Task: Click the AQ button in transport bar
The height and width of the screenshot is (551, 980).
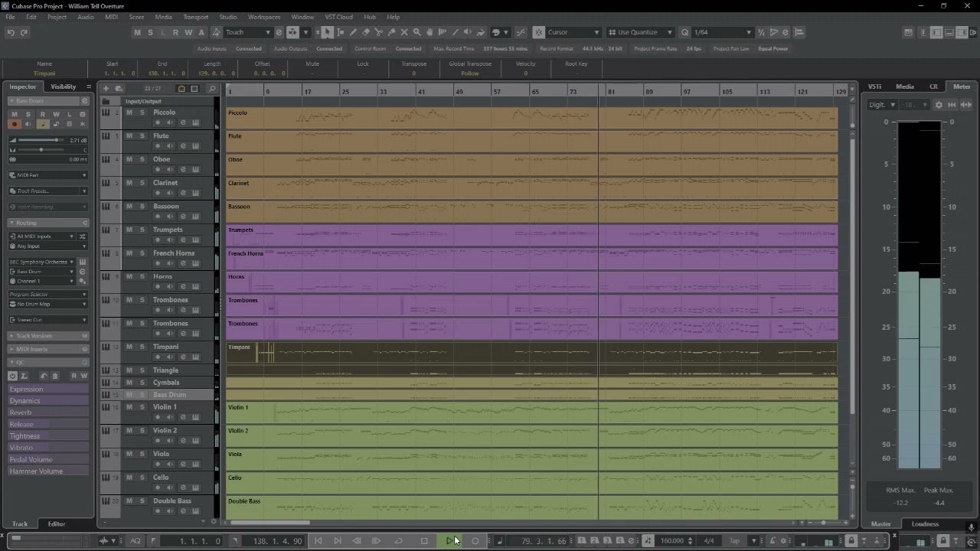Action: 136,541
